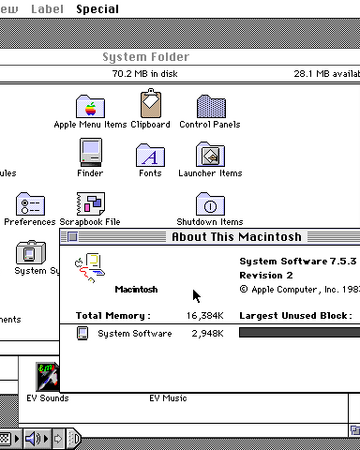Select the System suitcase icon

click(x=31, y=252)
